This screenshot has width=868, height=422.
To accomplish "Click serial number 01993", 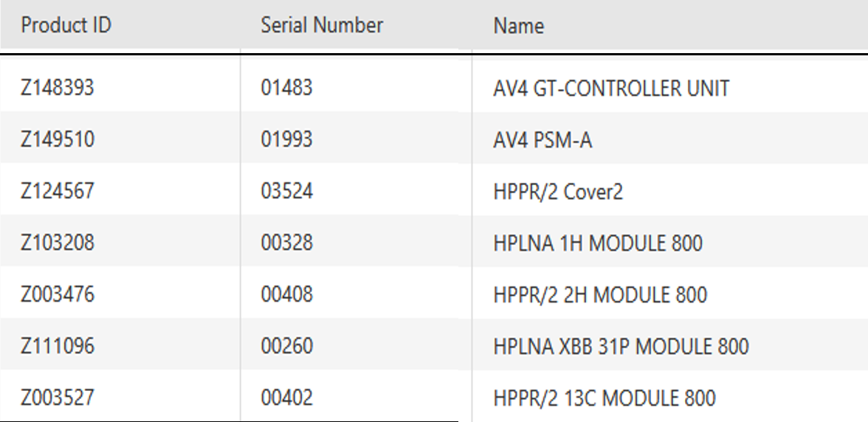I will point(286,139).
